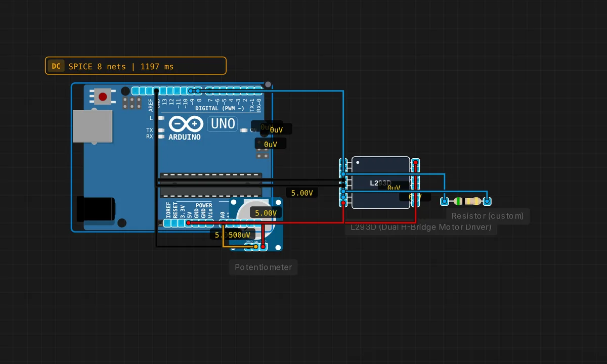This screenshot has width=607, height=364.
Task: Click the resistor's right terminal
Action: point(487,202)
